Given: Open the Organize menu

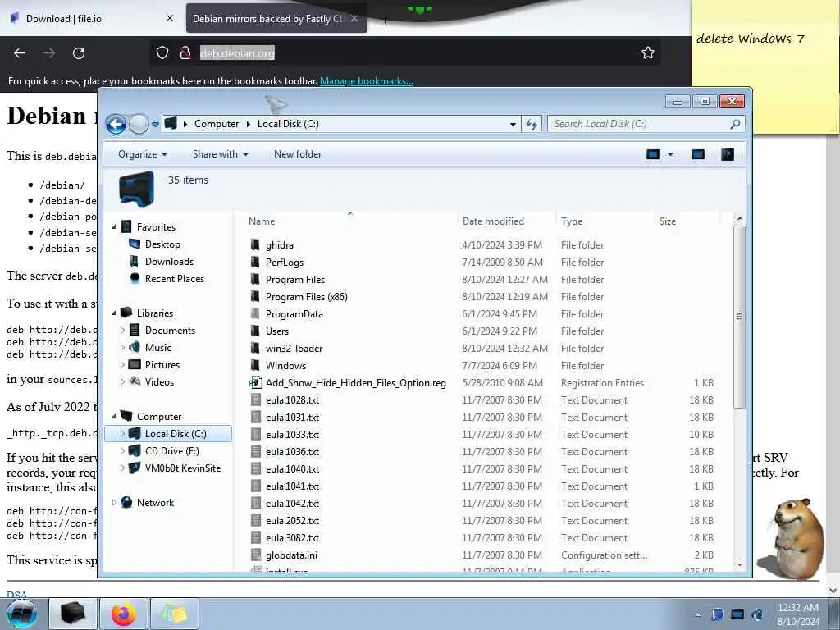Looking at the screenshot, I should [x=143, y=154].
